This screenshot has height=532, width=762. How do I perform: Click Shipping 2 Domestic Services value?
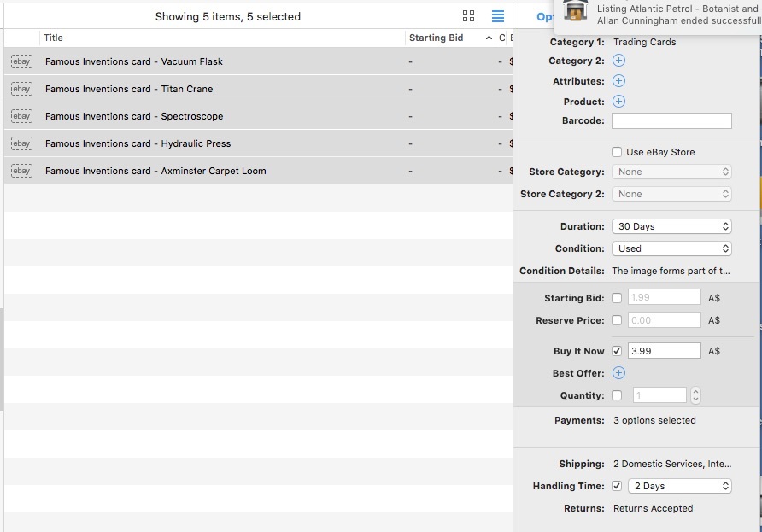672,464
